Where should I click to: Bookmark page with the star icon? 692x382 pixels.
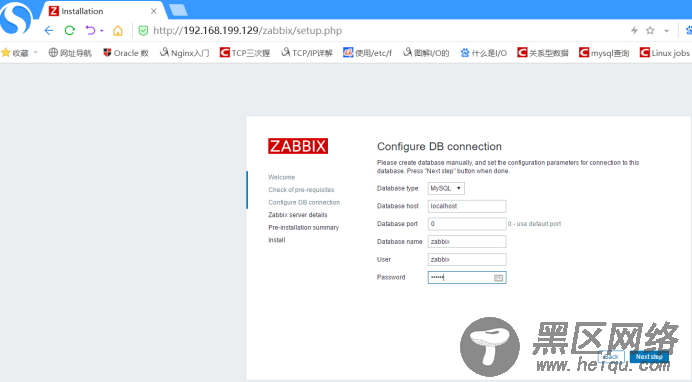tap(650, 30)
